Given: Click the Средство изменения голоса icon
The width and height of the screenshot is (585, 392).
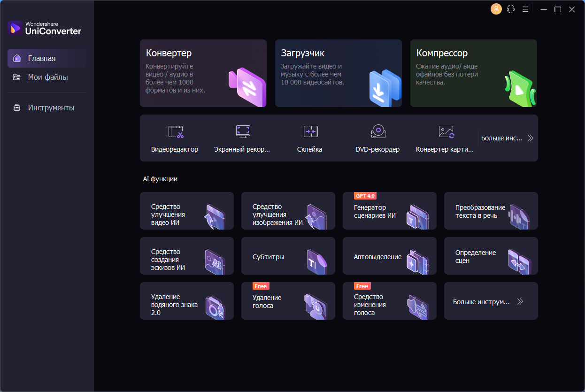Looking at the screenshot, I should click(x=417, y=307).
